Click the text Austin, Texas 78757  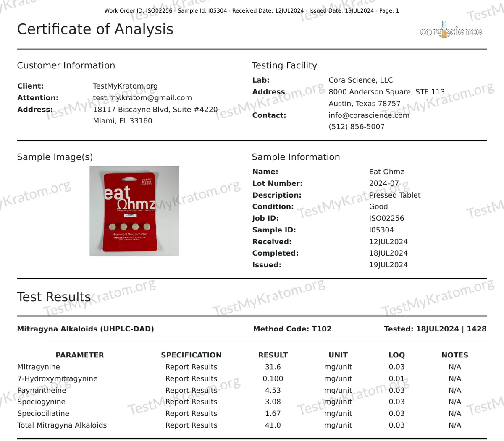point(365,104)
